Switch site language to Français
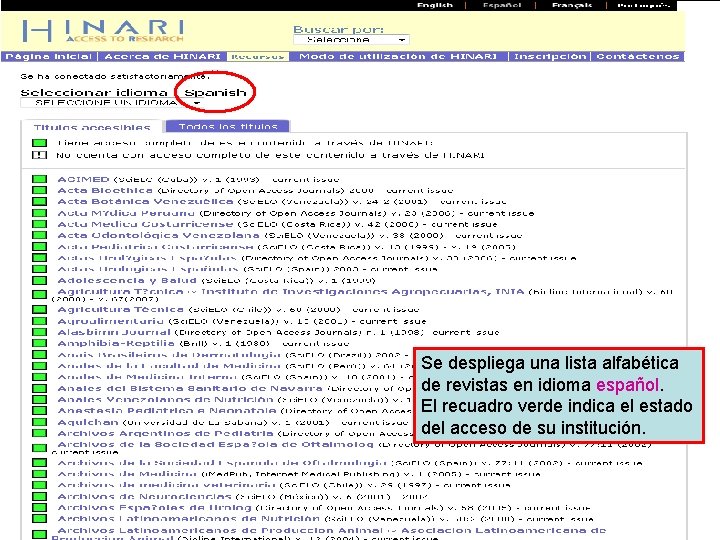The height and width of the screenshot is (540, 720). click(x=572, y=5)
